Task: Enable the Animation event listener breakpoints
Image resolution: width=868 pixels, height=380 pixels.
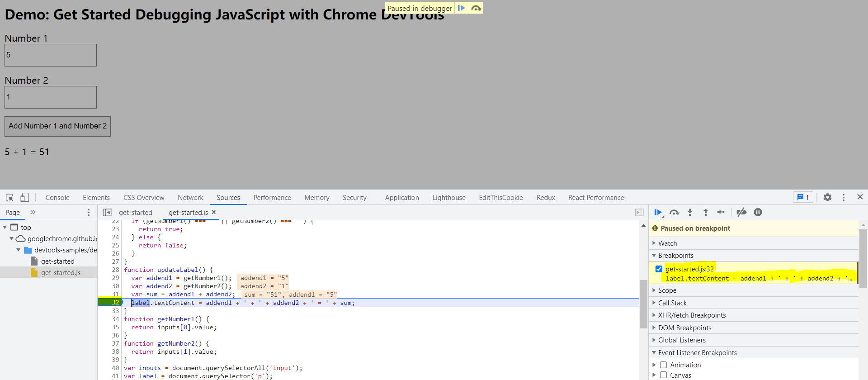Action: [x=663, y=365]
